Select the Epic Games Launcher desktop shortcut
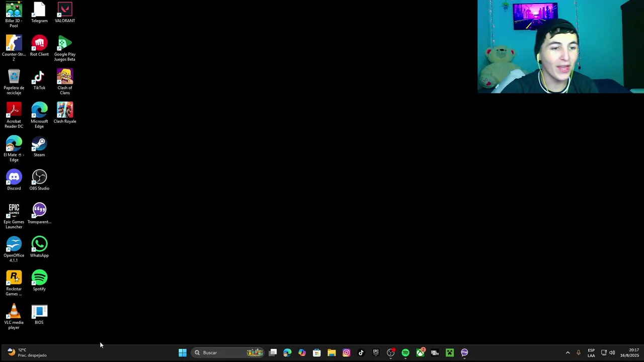The width and height of the screenshot is (644, 362). [x=14, y=216]
